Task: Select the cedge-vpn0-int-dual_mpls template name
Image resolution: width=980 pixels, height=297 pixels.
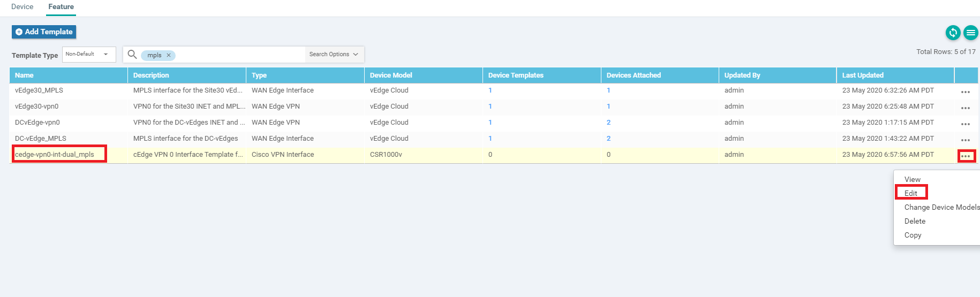Action: (55, 155)
